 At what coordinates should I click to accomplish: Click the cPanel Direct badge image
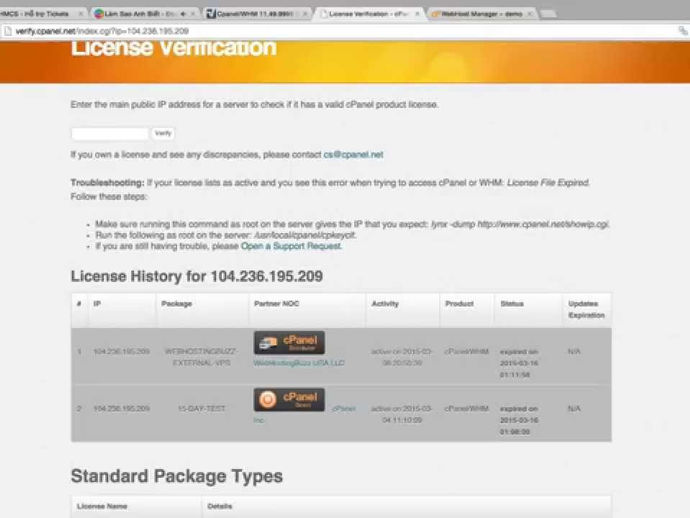[x=289, y=400]
